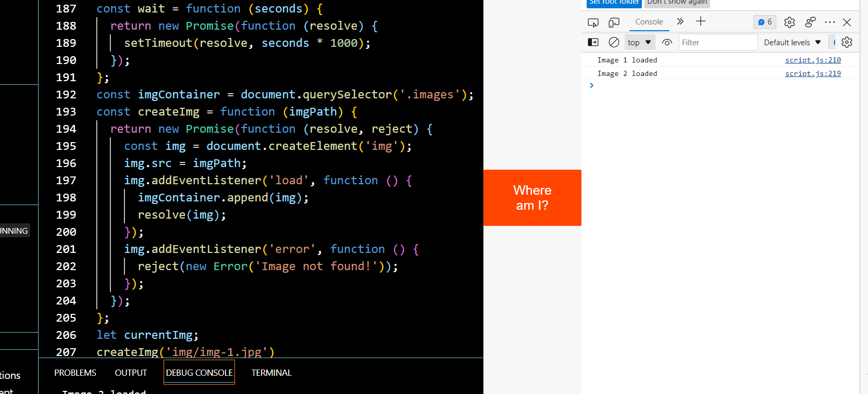868x394 pixels.
Task: Activate the inspect element picker icon
Action: point(593,22)
